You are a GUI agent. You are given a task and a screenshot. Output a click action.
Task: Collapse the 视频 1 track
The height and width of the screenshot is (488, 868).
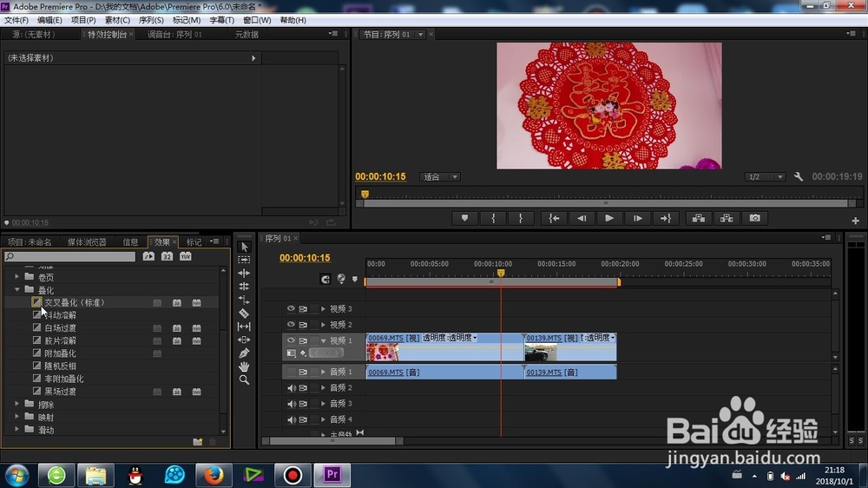click(x=323, y=340)
